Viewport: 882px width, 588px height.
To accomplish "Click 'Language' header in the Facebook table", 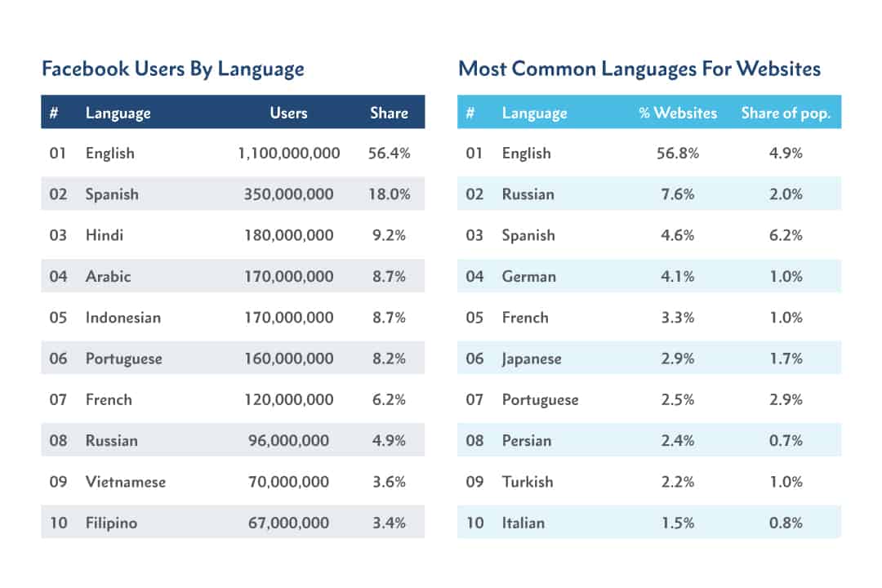I will [x=118, y=113].
